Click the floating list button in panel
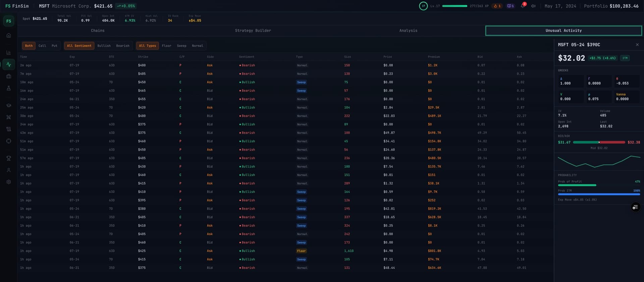 coord(635,207)
